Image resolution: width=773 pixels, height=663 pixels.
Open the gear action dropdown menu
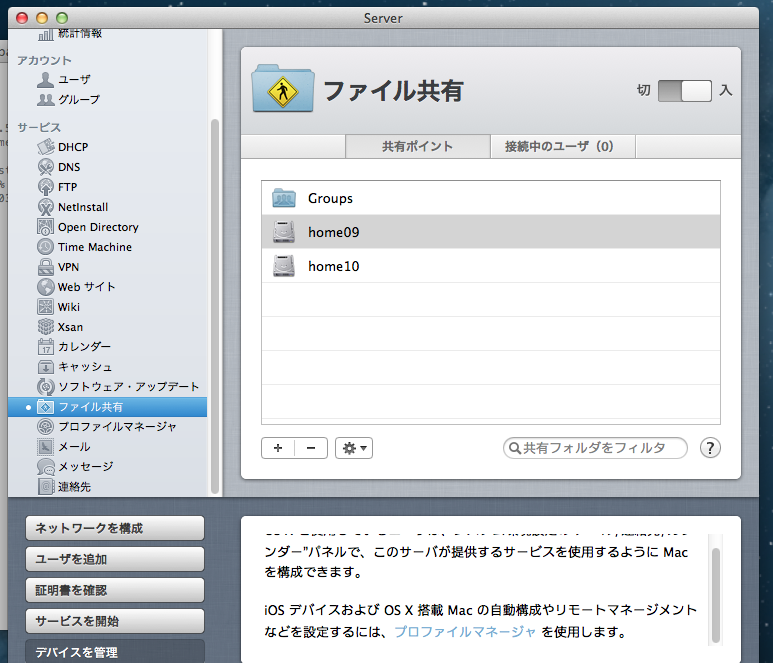tap(354, 448)
